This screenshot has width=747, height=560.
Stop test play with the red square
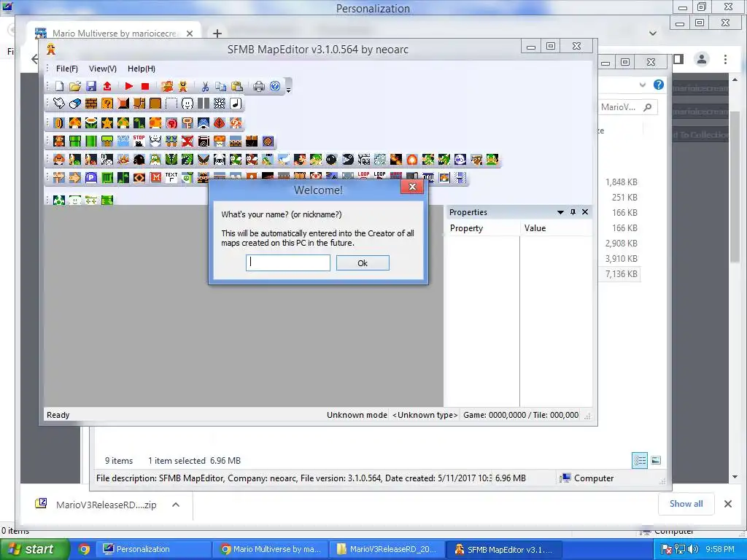pos(145,86)
